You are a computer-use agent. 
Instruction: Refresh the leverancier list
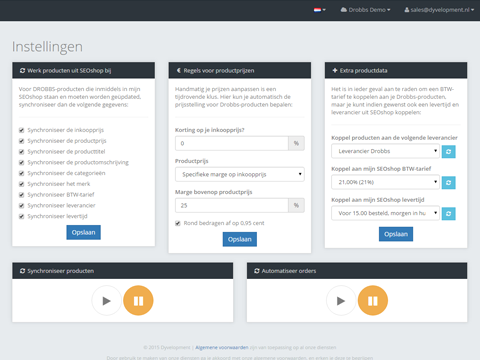click(x=448, y=152)
